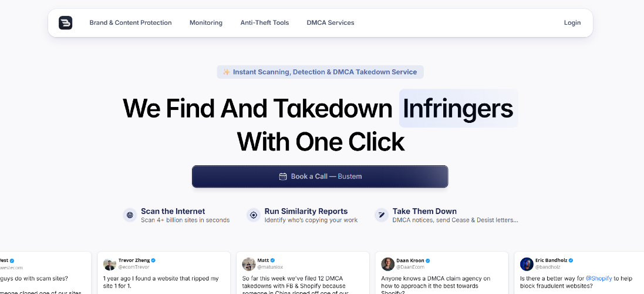Click the Login link

pyautogui.click(x=572, y=22)
